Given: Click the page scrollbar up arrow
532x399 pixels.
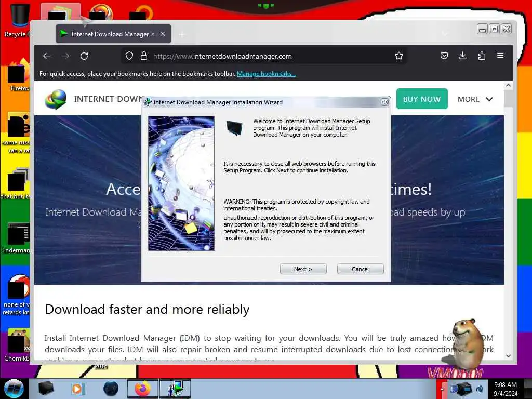Looking at the screenshot, I should click(x=508, y=86).
